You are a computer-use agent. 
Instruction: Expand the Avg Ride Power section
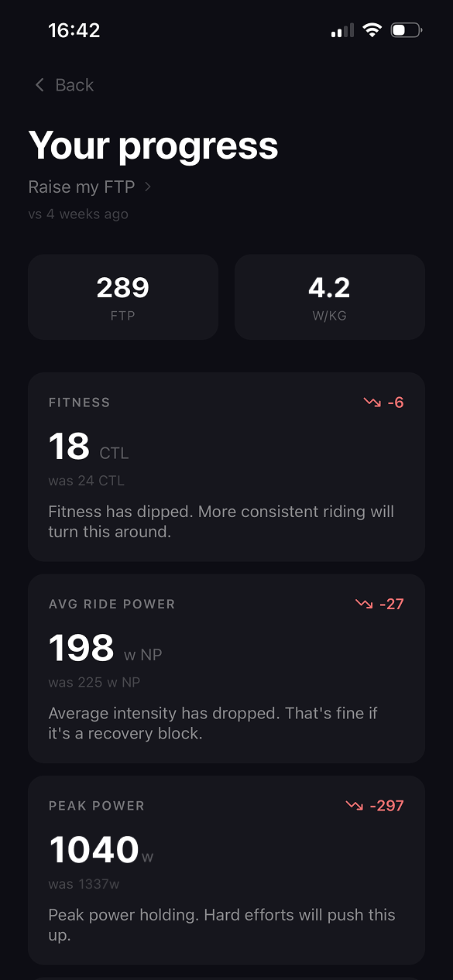point(226,667)
